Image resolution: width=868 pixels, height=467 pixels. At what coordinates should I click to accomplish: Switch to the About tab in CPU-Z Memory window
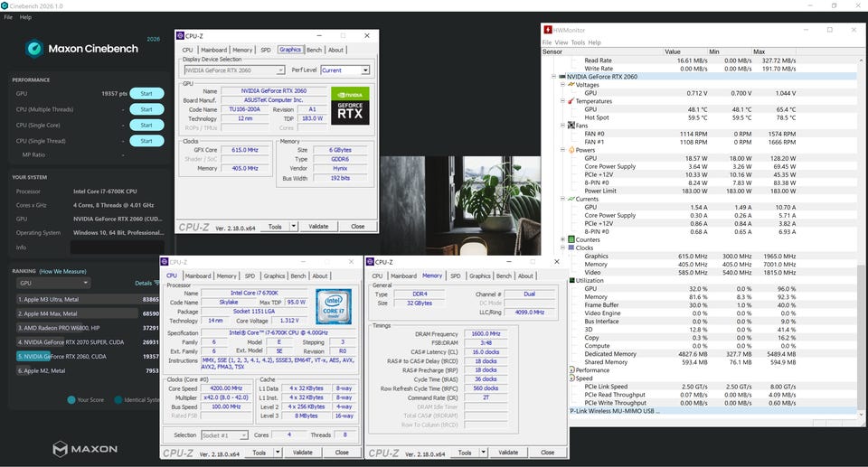click(x=525, y=276)
